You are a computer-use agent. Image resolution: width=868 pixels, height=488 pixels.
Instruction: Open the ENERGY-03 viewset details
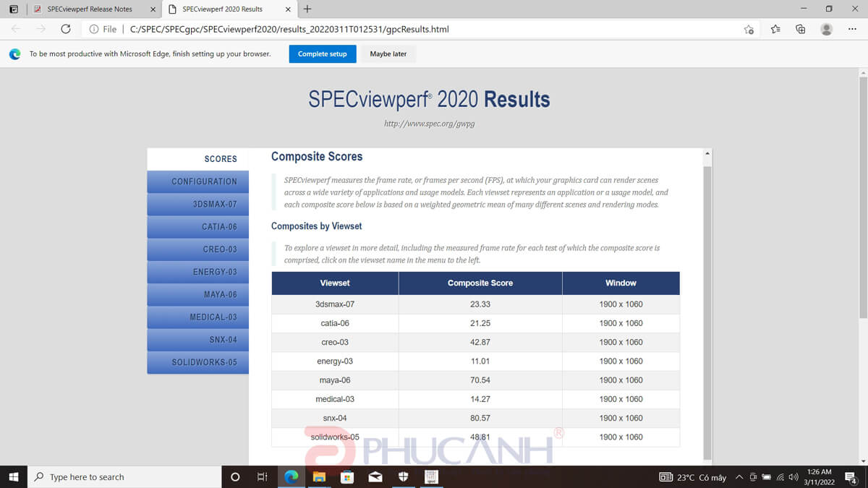(197, 272)
